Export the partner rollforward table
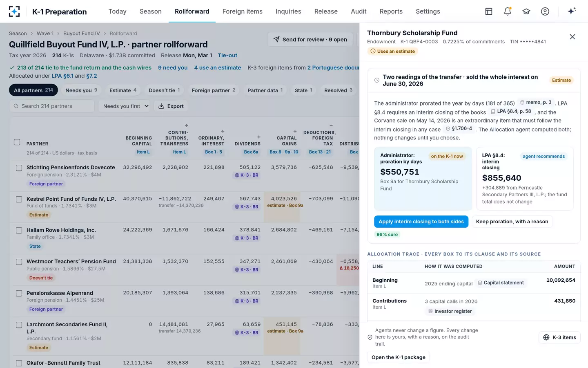The image size is (588, 368). [171, 106]
